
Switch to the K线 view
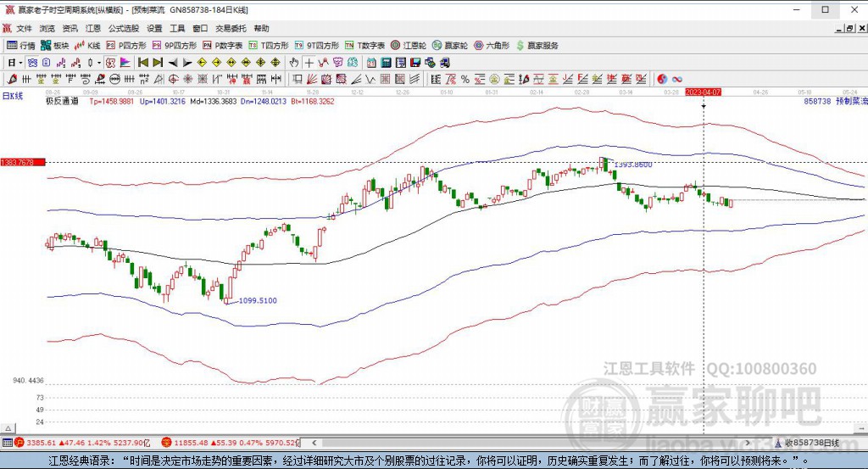coord(87,46)
